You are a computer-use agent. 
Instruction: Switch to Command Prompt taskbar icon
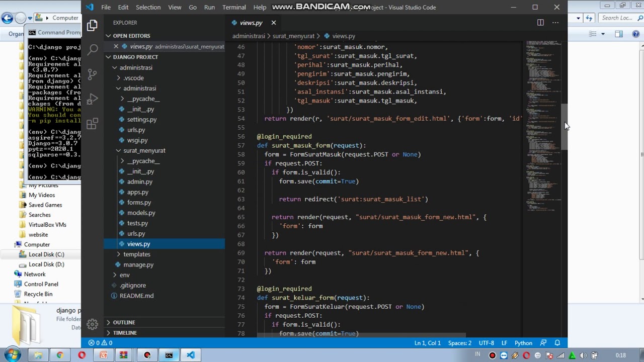point(169,355)
